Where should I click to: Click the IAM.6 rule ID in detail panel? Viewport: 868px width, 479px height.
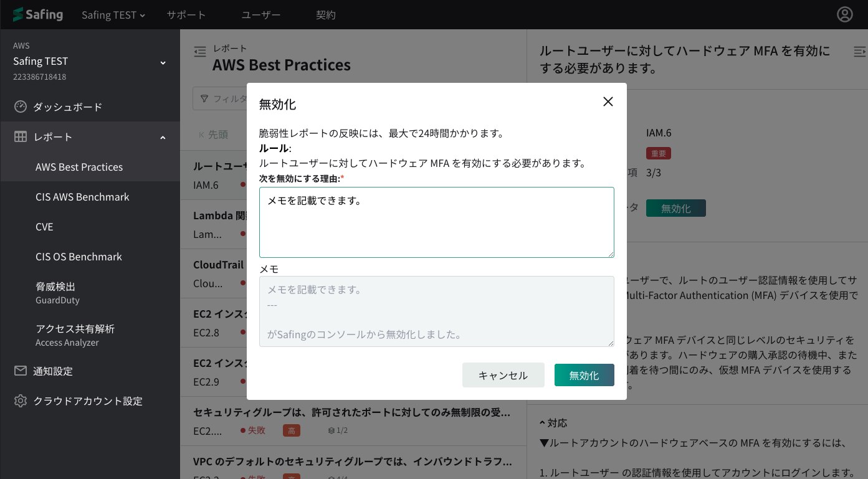click(x=659, y=133)
